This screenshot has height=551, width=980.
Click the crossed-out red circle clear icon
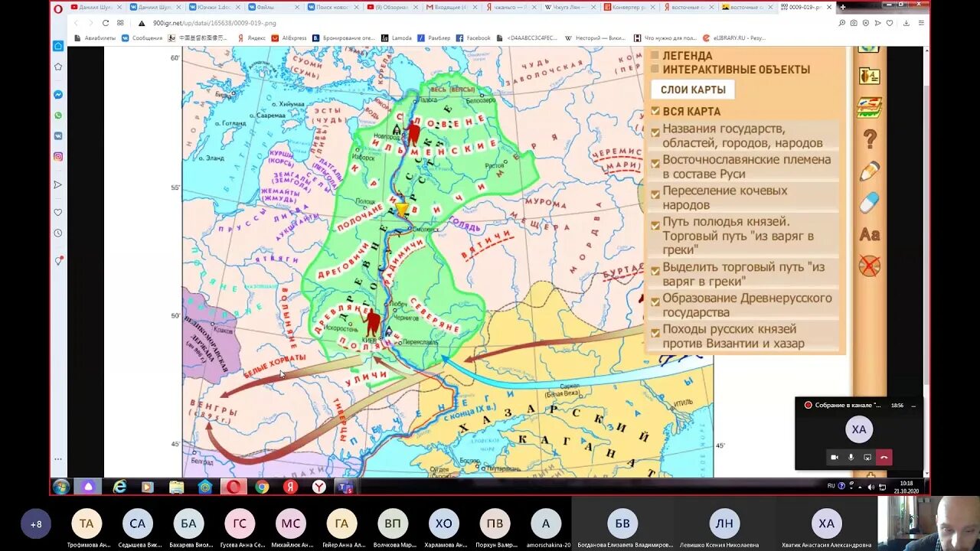point(870,266)
